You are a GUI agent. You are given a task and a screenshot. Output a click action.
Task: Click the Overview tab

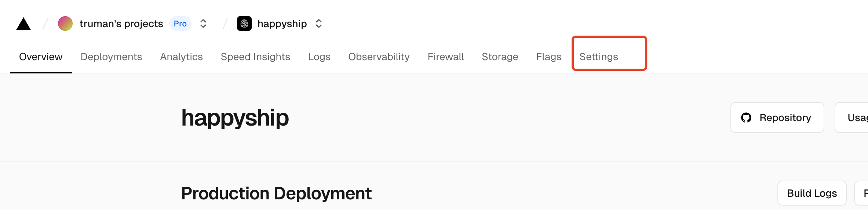click(41, 57)
